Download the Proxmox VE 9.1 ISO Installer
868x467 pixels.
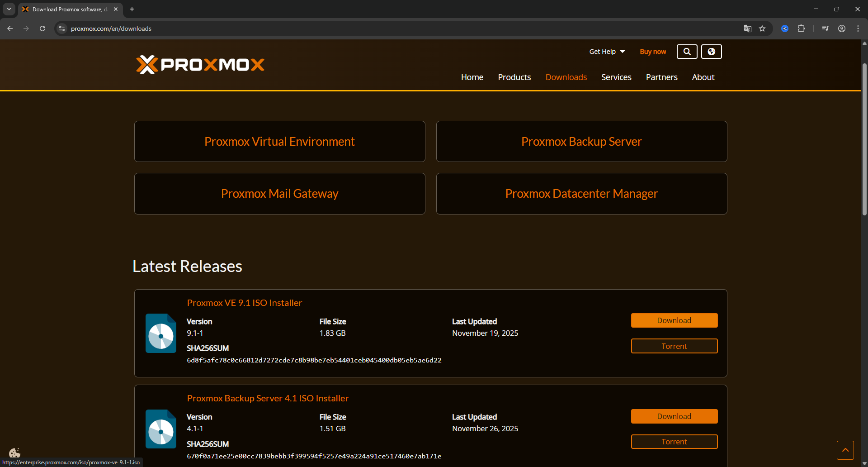[x=674, y=320]
